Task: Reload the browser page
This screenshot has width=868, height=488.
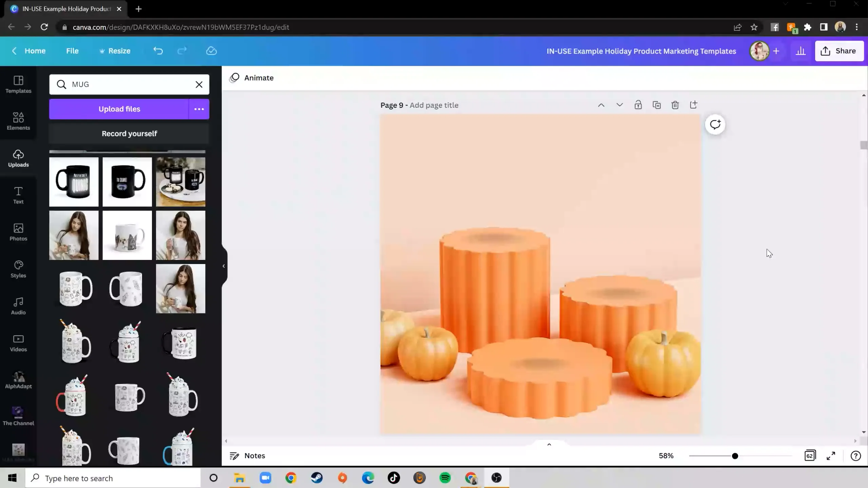Action: coord(44,27)
